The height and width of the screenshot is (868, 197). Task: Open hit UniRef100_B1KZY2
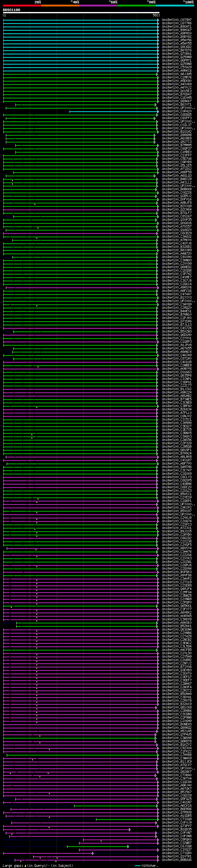point(177,744)
